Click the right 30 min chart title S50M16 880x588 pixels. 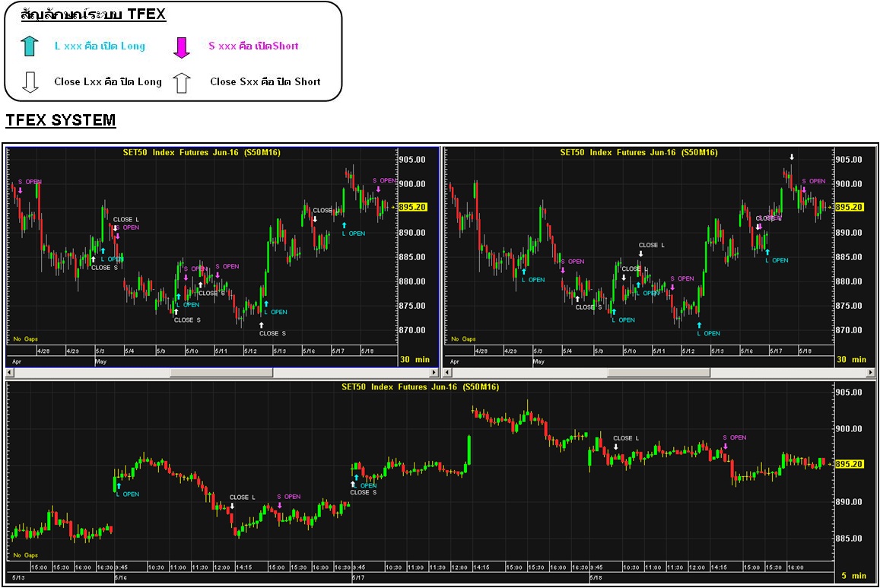(639, 152)
